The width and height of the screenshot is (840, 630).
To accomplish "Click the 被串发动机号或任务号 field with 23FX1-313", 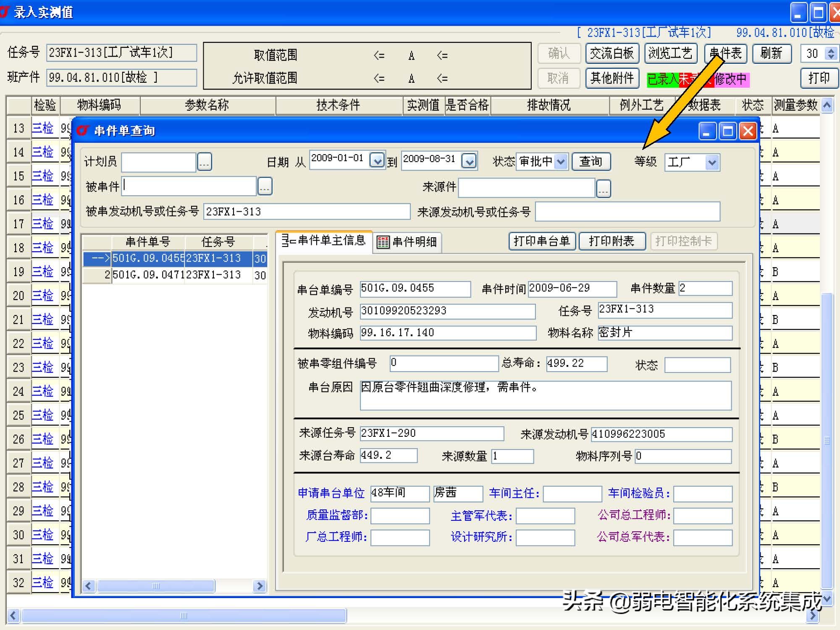I will (x=307, y=211).
